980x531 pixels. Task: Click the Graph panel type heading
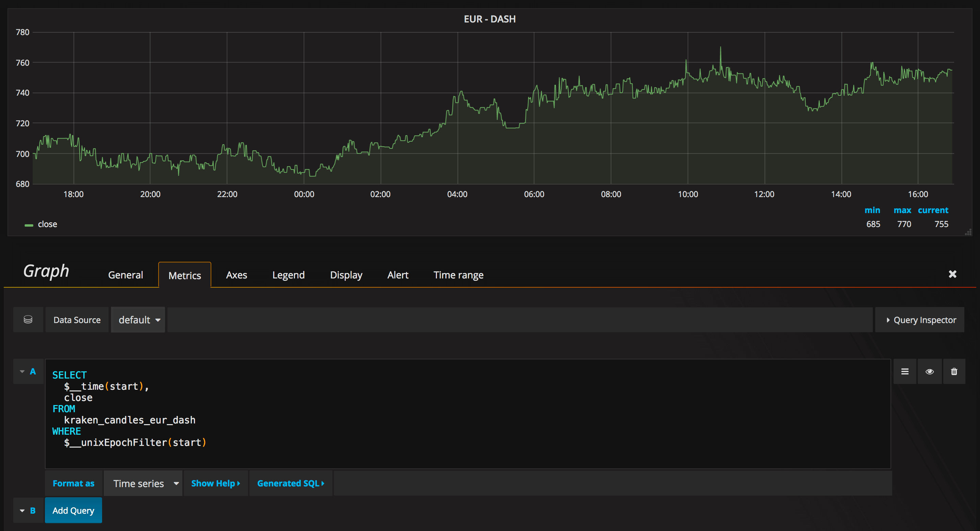tap(46, 271)
